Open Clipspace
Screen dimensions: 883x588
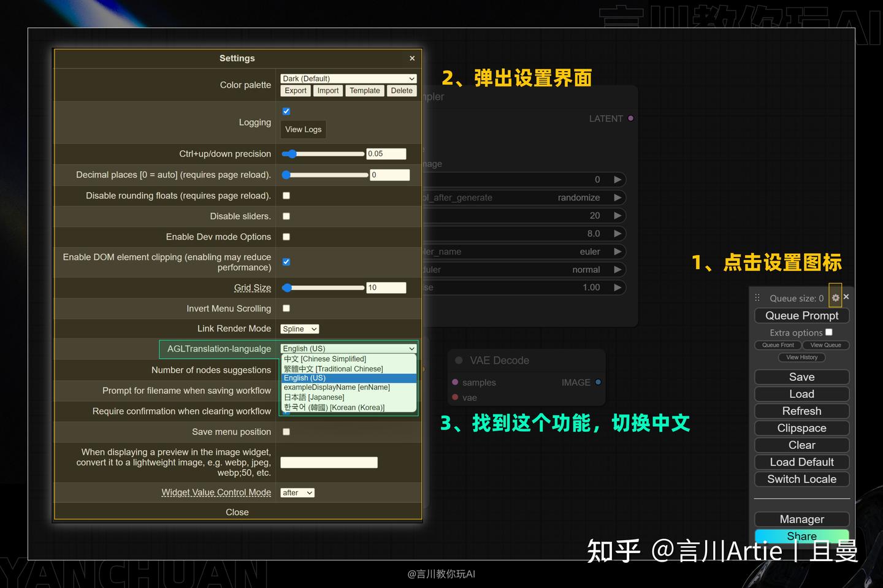point(801,428)
